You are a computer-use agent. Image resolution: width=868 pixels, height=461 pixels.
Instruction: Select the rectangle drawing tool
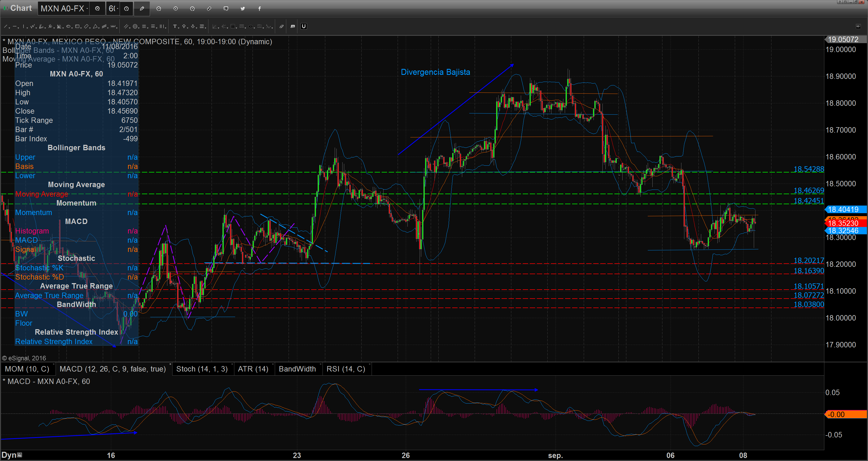click(77, 26)
